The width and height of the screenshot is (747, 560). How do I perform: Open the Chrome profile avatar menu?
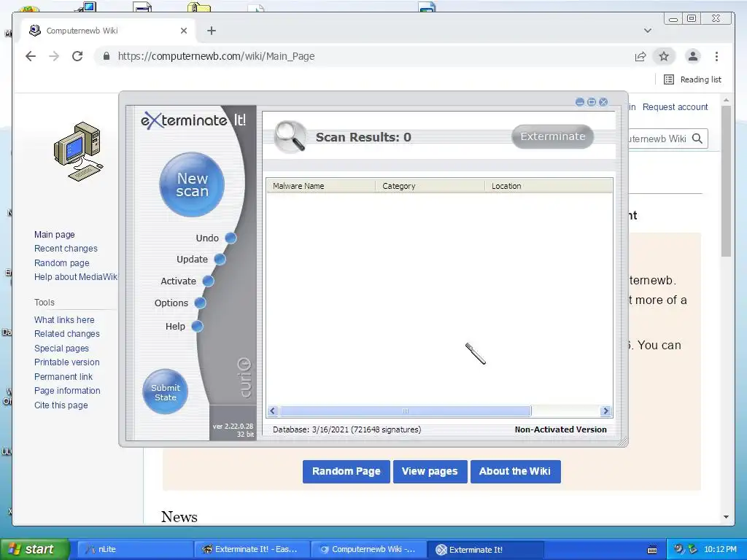click(x=693, y=56)
